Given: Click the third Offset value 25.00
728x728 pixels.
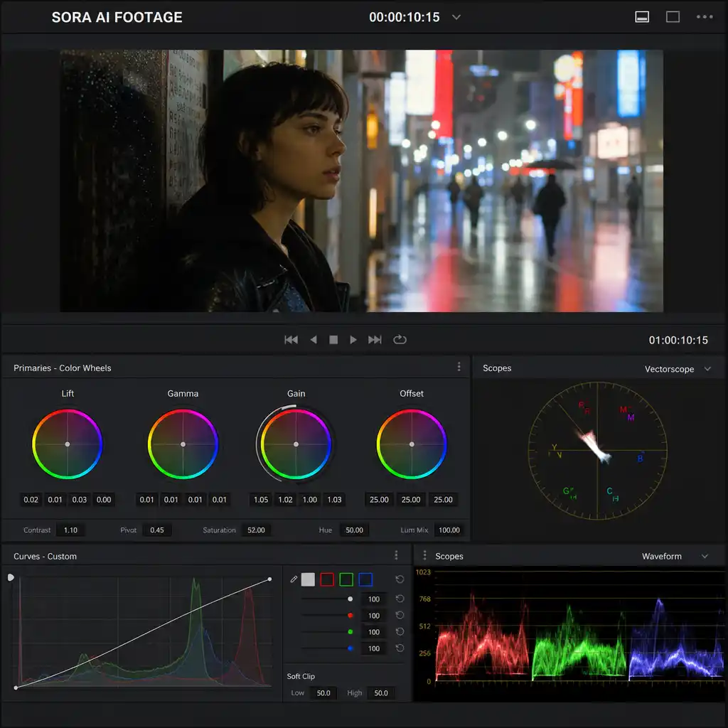Looking at the screenshot, I should click(443, 500).
